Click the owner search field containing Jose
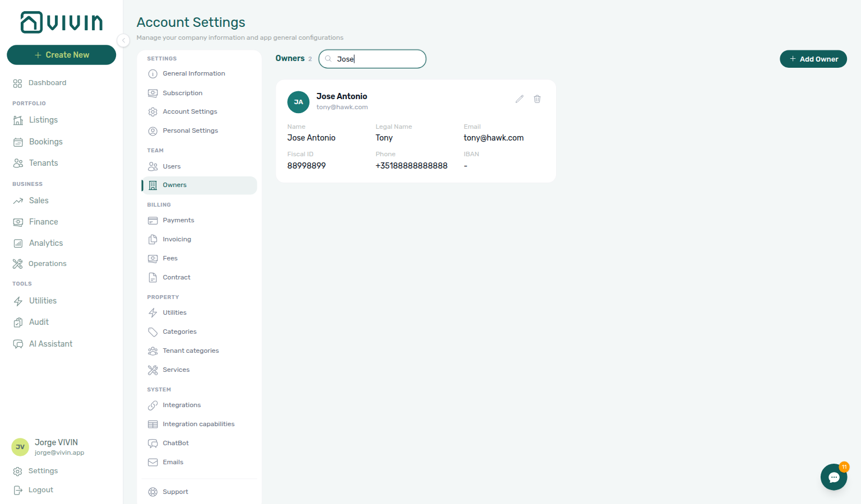 (x=372, y=59)
